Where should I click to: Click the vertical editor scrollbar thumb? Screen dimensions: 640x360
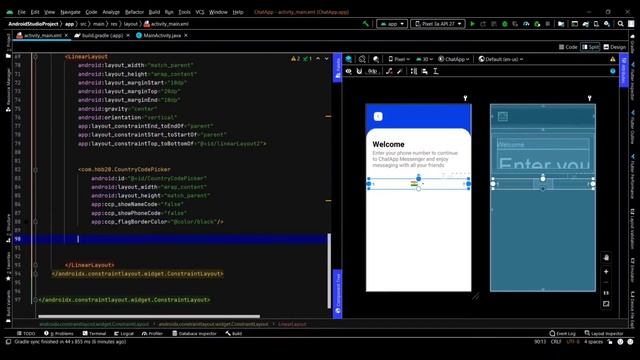[329, 271]
